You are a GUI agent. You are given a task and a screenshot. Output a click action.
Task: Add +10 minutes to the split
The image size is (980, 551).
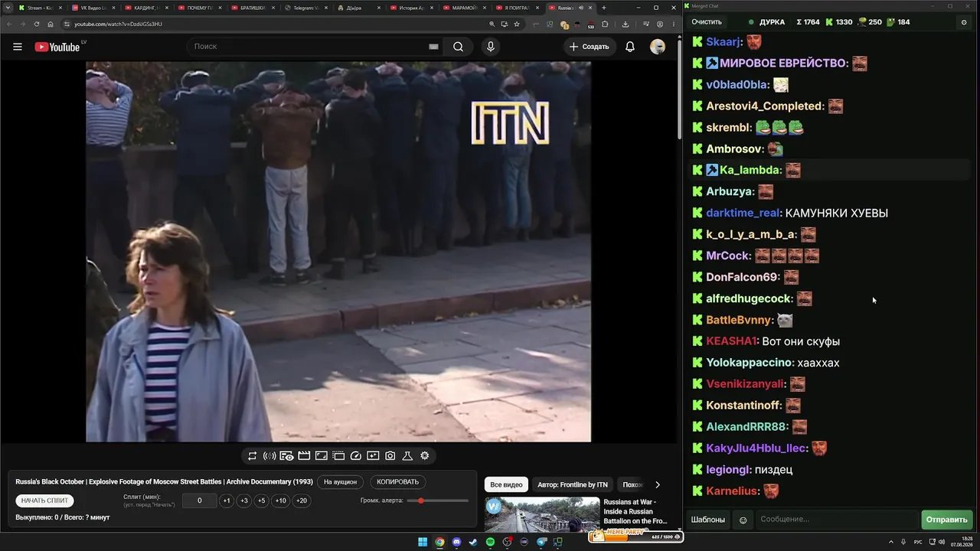pos(281,500)
